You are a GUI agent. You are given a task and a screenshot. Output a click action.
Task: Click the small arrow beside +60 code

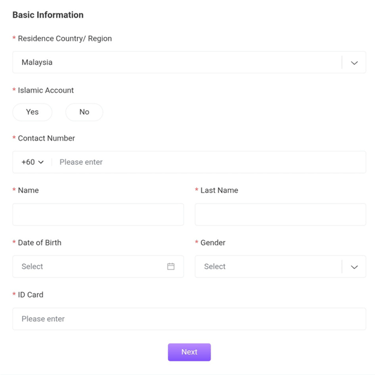click(41, 162)
